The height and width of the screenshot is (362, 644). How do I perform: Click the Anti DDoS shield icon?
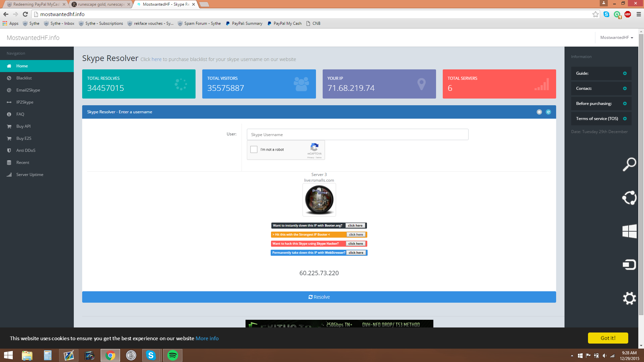[9, 150]
